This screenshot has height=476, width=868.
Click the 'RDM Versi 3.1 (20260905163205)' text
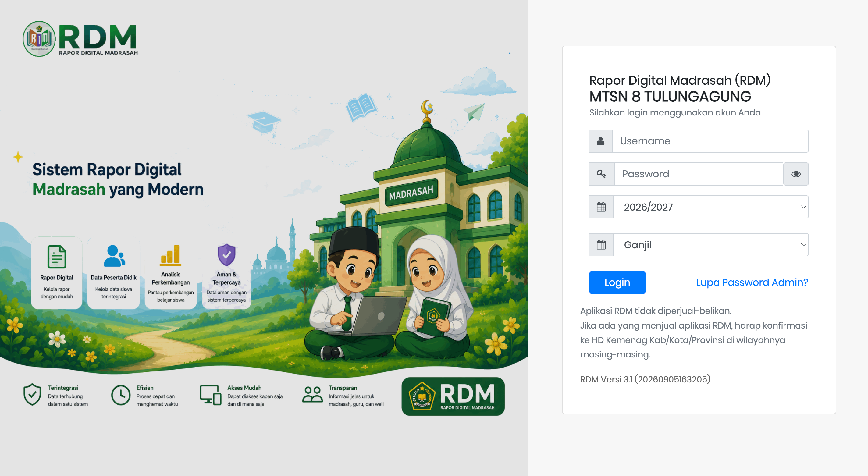(645, 379)
